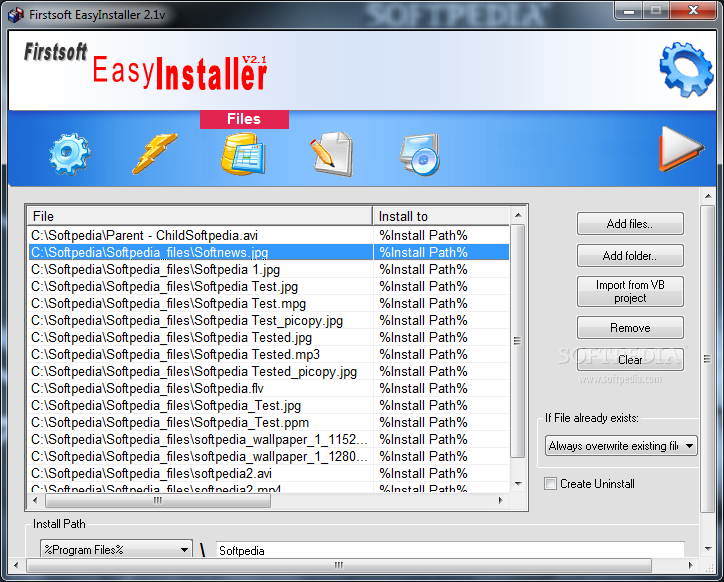Open the computer and disc step icon
Screen dimensions: 724x582
coord(420,154)
